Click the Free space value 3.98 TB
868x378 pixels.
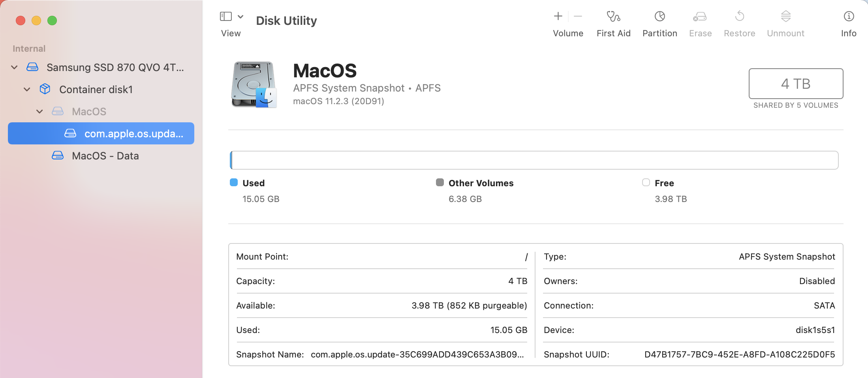tap(671, 199)
